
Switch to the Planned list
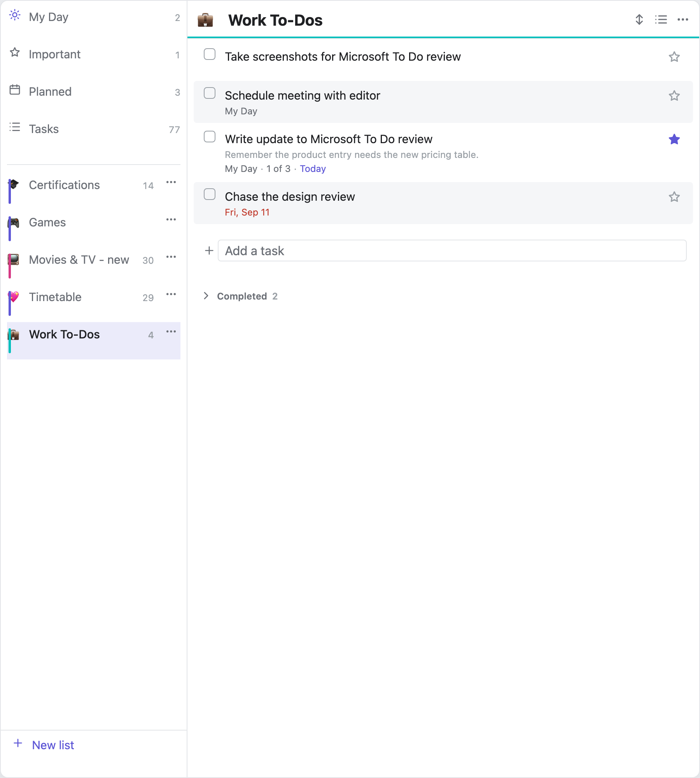pos(94,92)
